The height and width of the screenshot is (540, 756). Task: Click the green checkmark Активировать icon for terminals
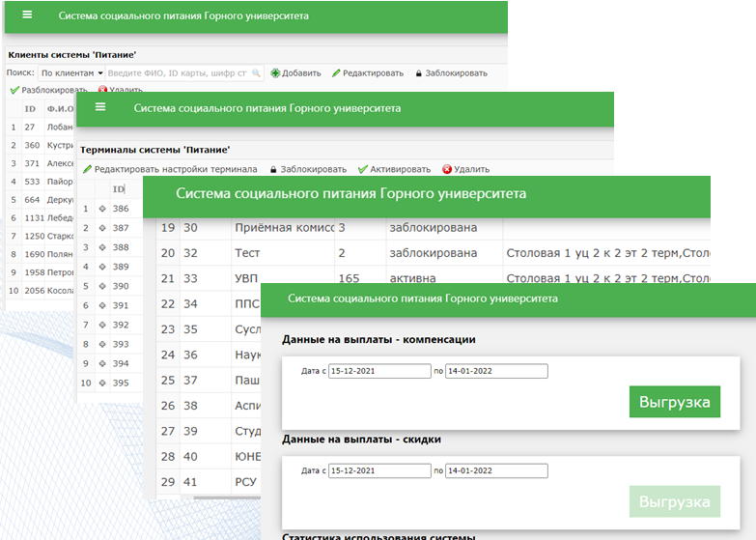click(362, 169)
